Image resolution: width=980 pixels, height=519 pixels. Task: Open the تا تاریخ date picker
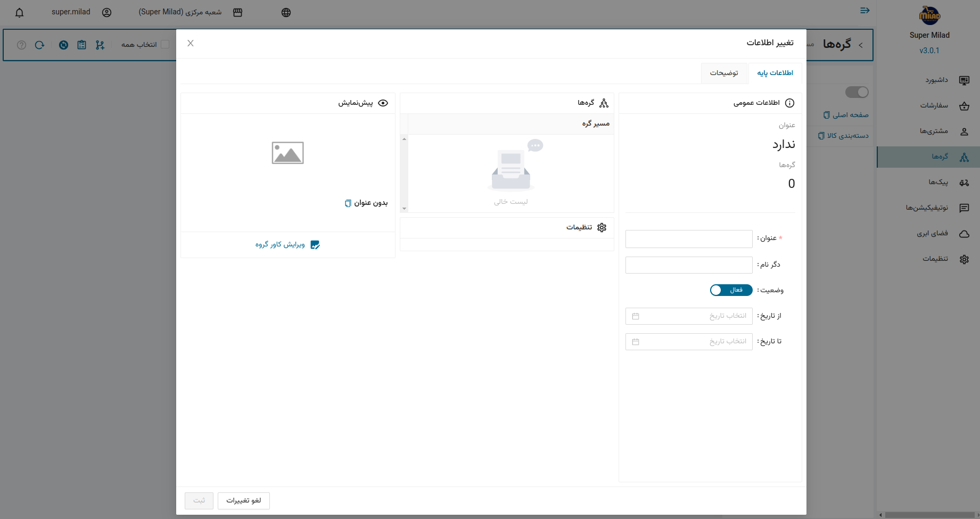click(x=688, y=342)
